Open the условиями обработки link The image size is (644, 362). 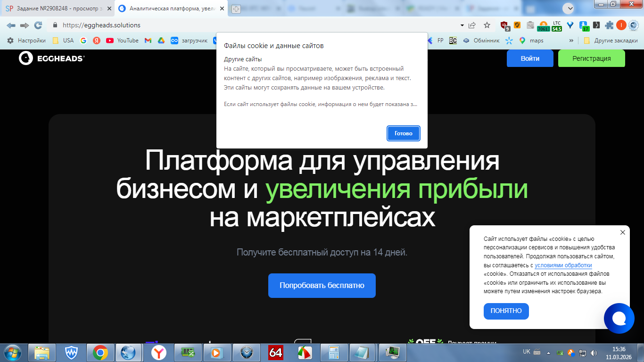pos(563,265)
